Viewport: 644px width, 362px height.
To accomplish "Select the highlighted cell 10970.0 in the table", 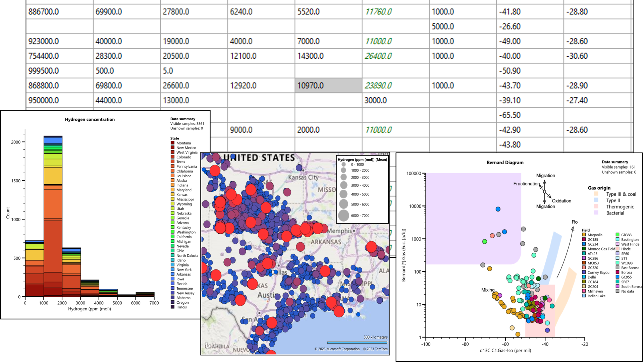I will [328, 85].
